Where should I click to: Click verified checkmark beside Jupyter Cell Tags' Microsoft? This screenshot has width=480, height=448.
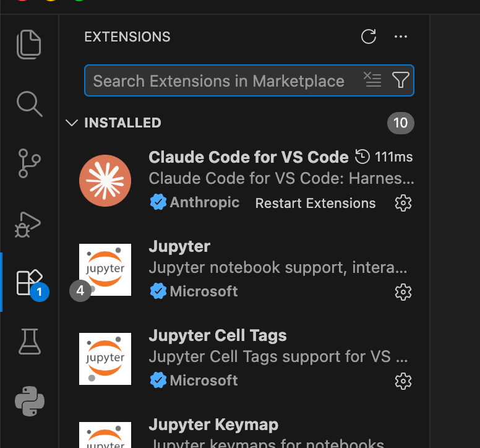pyautogui.click(x=158, y=381)
